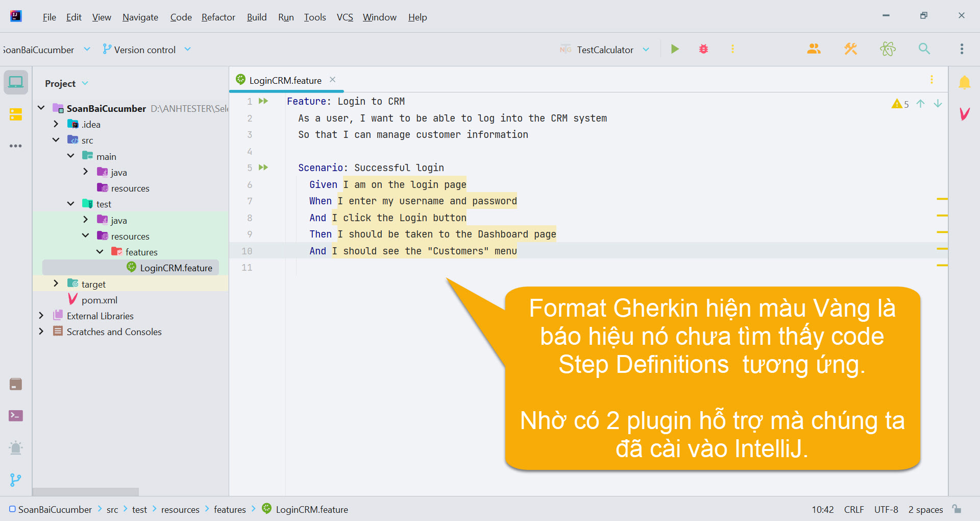Viewport: 980px width, 521px height.
Task: Open the Git tool window icon
Action: (x=16, y=480)
